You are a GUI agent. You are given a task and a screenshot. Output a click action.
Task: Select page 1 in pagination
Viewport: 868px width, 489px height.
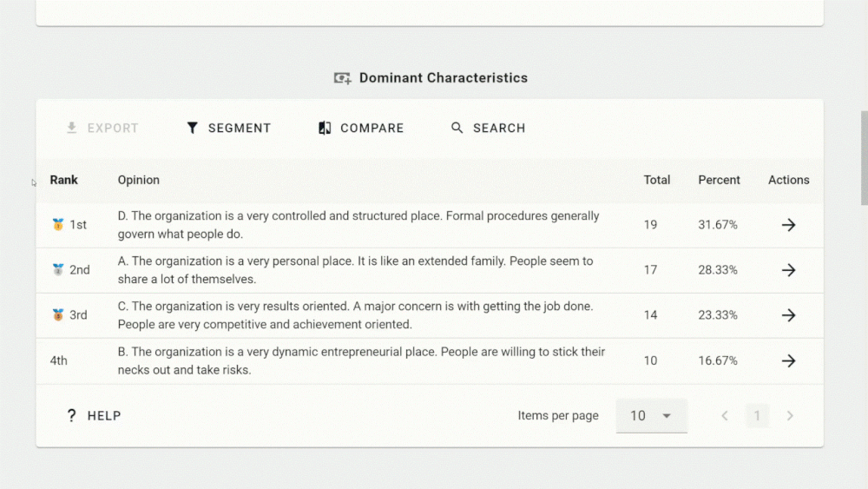(x=757, y=416)
